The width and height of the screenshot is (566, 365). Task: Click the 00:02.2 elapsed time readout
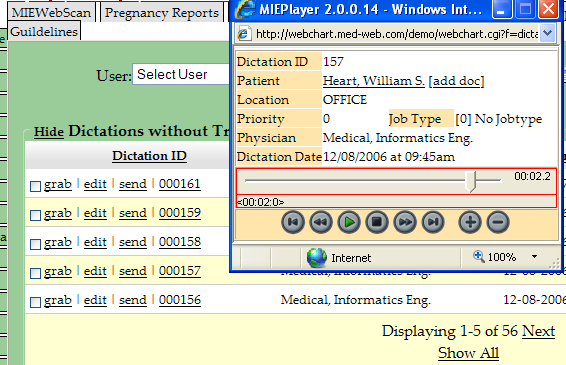pos(532,176)
